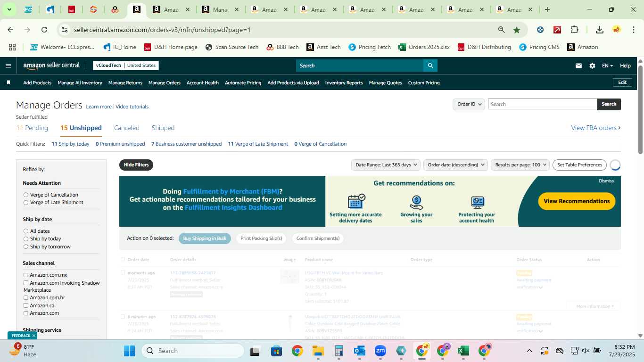Click the Seller Central header search field
Viewport: 644px width, 362px height.
coord(360,66)
